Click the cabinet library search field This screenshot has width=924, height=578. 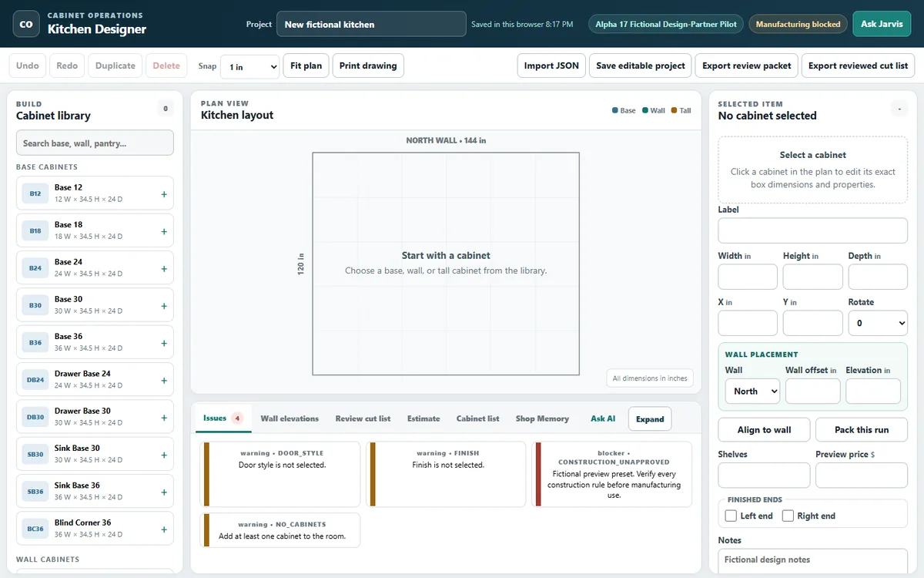[x=95, y=143]
